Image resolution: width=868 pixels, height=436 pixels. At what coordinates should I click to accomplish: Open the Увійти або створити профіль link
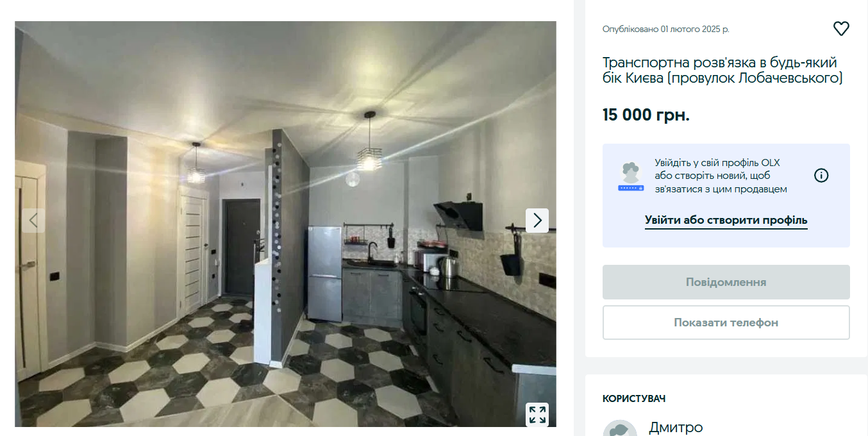coord(726,220)
